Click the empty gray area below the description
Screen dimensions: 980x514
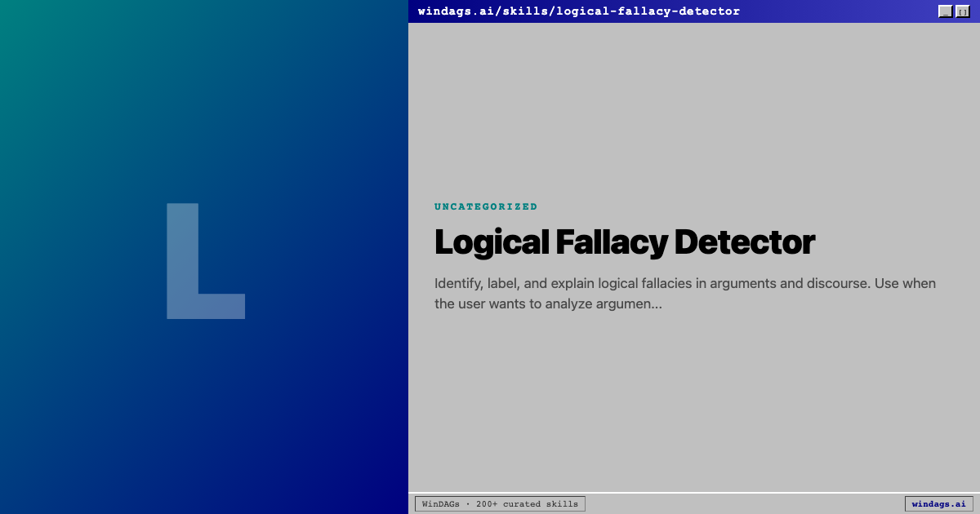tap(694, 400)
